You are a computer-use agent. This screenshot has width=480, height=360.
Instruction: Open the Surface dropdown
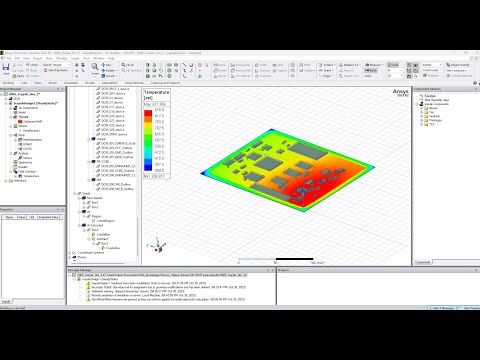pyautogui.click(x=327, y=65)
